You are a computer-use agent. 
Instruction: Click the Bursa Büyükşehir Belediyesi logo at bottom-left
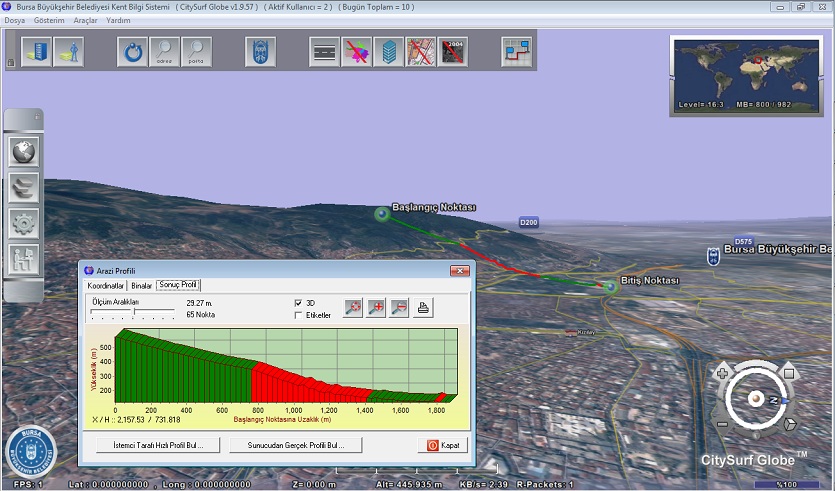coord(31,452)
